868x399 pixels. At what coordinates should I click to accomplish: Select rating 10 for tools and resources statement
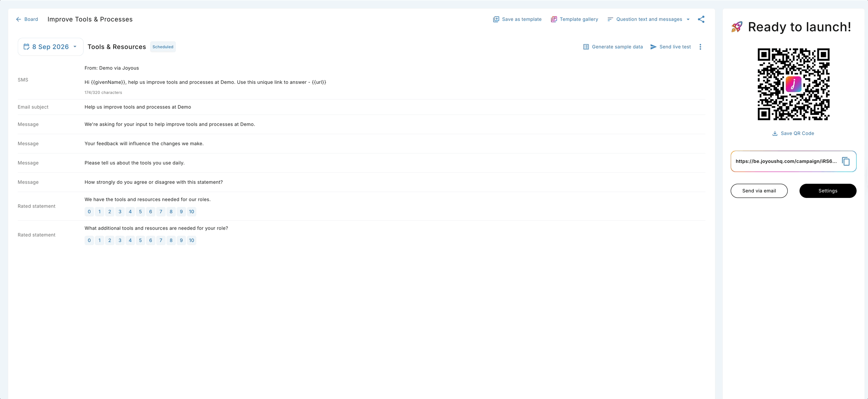pos(192,212)
